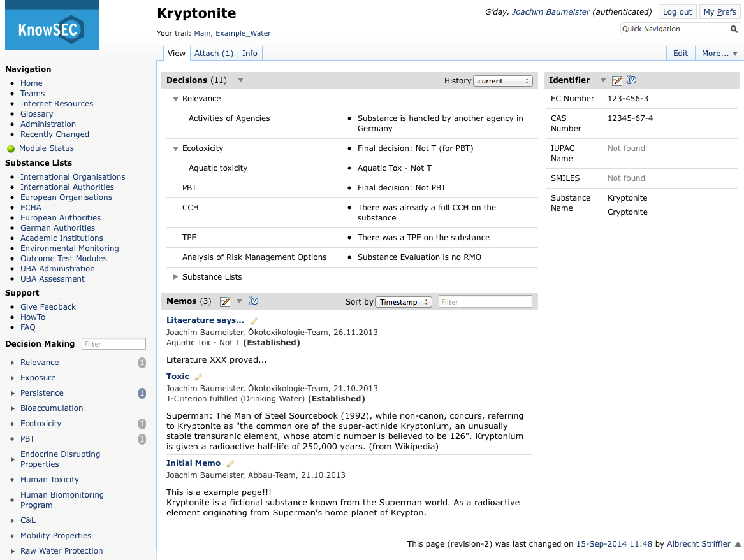Click the new memo edit icon in Memos header
Viewport: 744px width, 560px height.
[x=225, y=301]
